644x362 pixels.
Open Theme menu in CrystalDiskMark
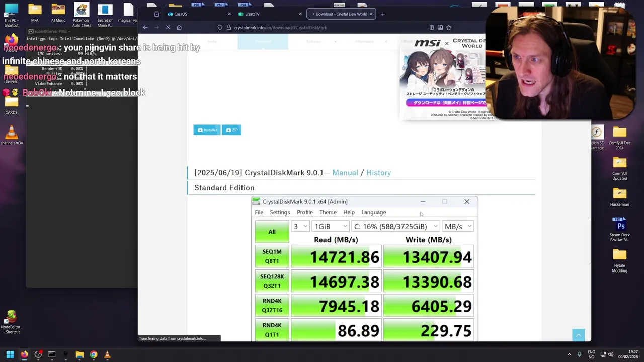tap(328, 212)
